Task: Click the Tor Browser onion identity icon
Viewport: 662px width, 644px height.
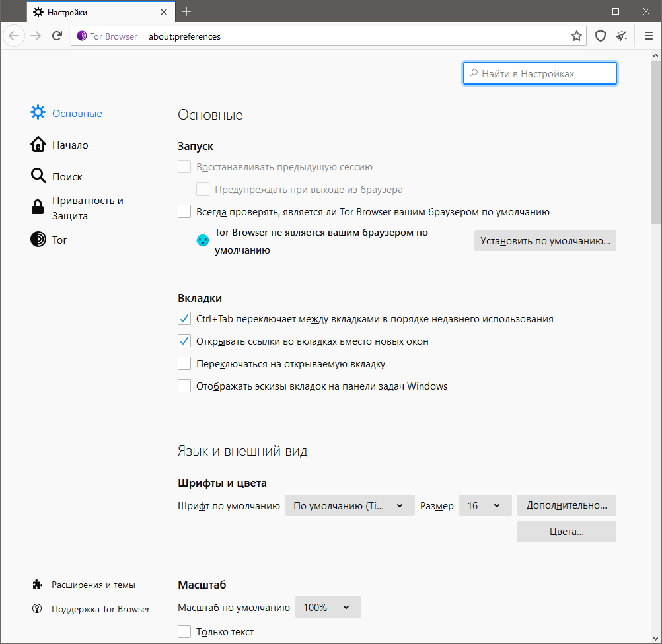Action: [x=82, y=36]
